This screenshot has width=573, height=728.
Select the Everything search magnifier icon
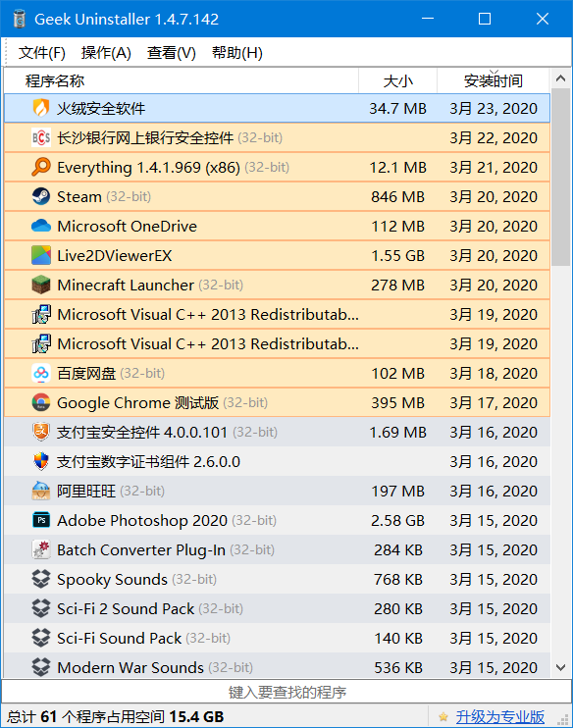[x=41, y=167]
